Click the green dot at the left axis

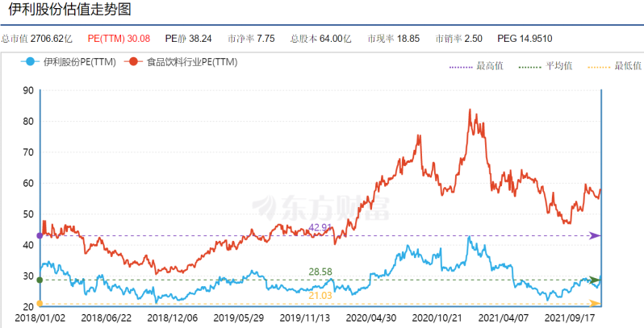(40, 280)
